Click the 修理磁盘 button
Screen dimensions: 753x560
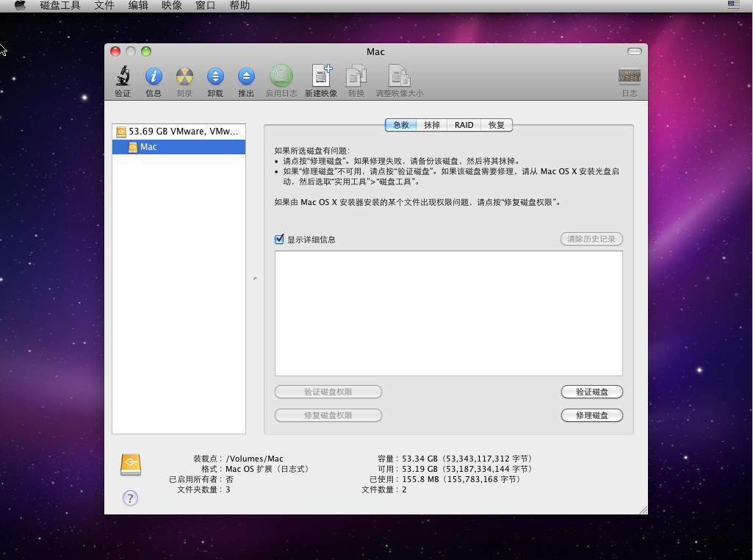point(591,415)
